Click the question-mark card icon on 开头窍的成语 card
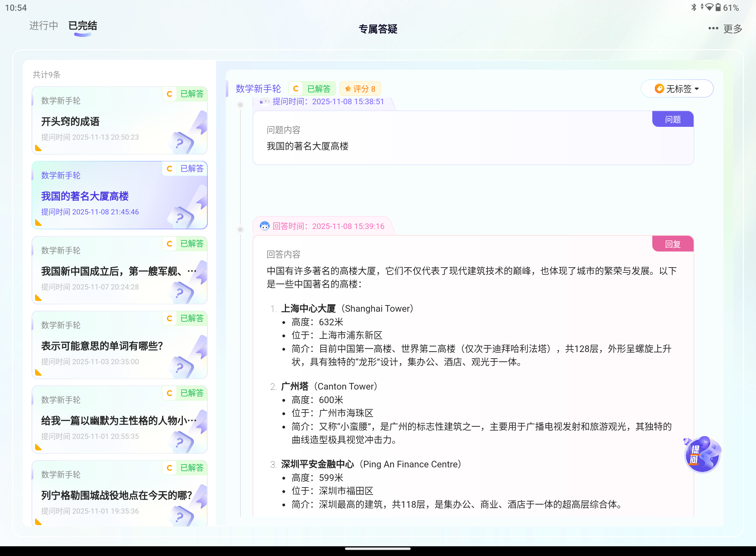The height and width of the screenshot is (556, 756). (x=180, y=142)
